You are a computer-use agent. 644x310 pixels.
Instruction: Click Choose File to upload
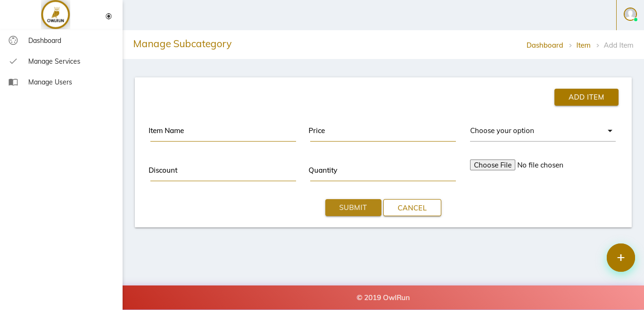click(x=492, y=165)
